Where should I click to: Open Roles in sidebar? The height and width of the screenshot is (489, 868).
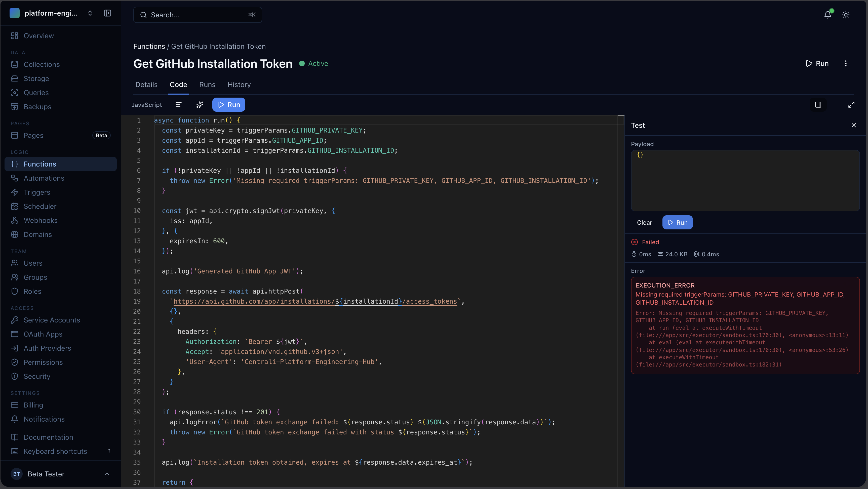pyautogui.click(x=61, y=292)
